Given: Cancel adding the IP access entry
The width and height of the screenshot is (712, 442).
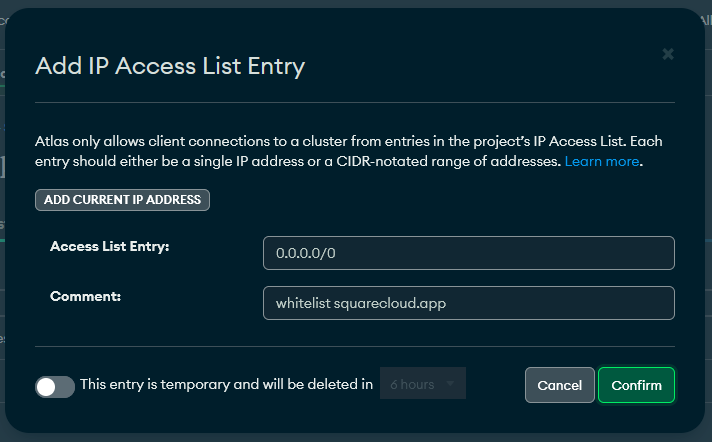Looking at the screenshot, I should click(x=559, y=385).
